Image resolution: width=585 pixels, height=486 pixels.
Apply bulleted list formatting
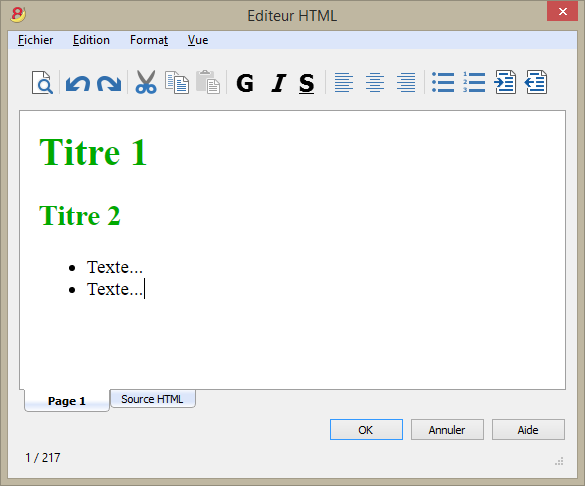443,82
